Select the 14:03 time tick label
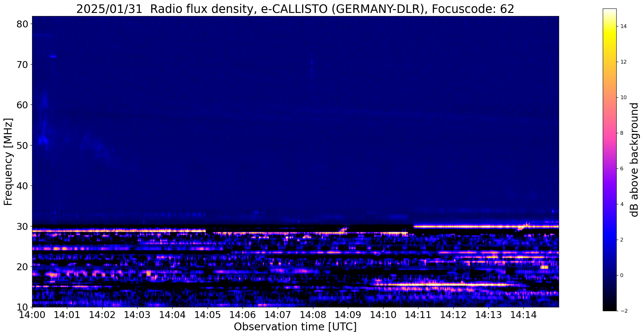 pyautogui.click(x=137, y=315)
